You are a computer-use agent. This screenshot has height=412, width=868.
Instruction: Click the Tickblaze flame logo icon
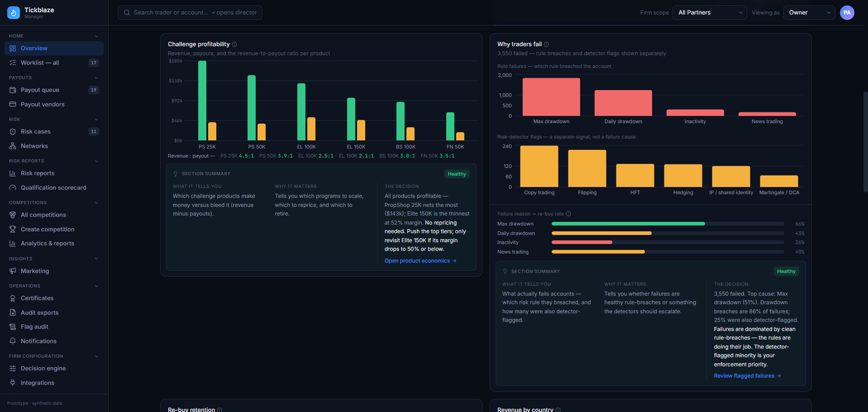[x=14, y=13]
